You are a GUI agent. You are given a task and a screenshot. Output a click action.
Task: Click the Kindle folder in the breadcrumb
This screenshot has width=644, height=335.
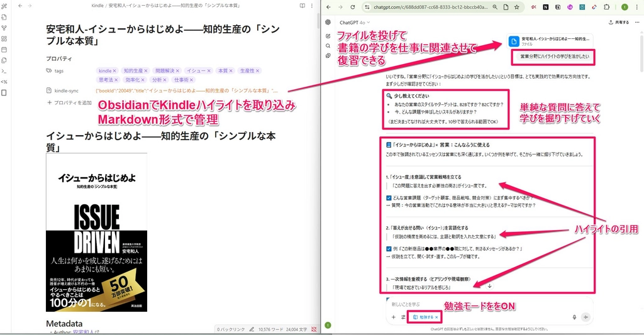[x=97, y=6]
